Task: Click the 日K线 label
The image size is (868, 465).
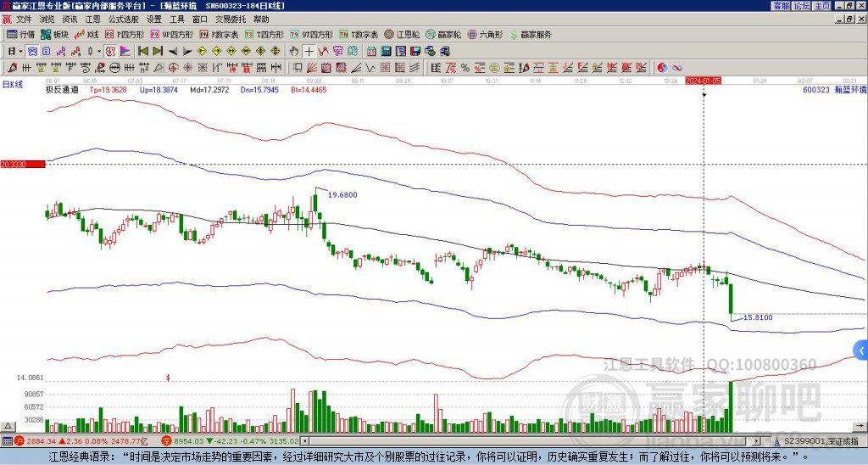Action: click(13, 85)
